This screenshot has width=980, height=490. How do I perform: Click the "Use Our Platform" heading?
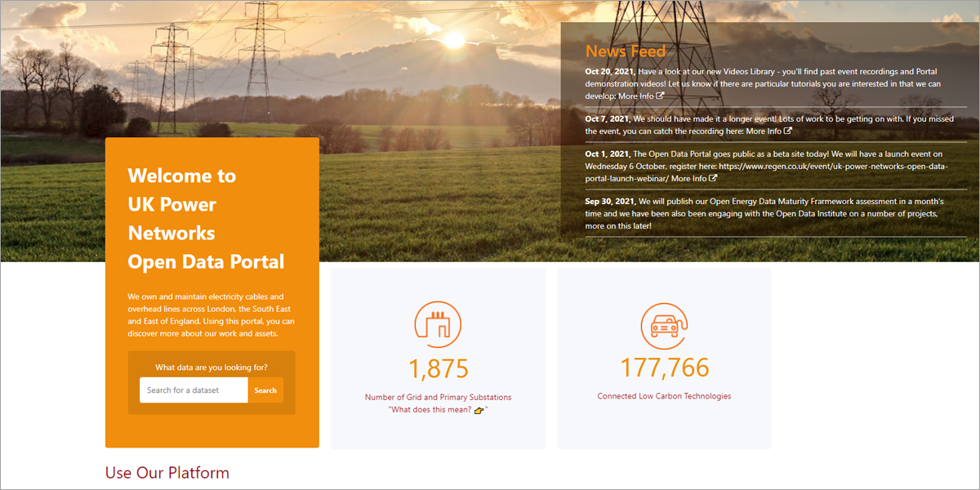(167, 473)
